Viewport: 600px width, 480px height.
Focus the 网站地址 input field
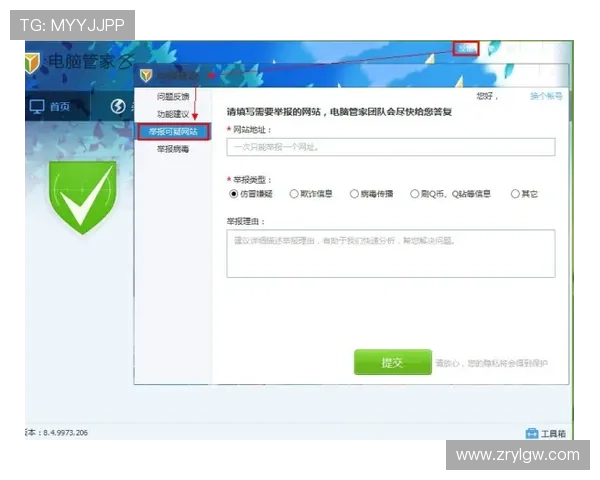pos(391,147)
